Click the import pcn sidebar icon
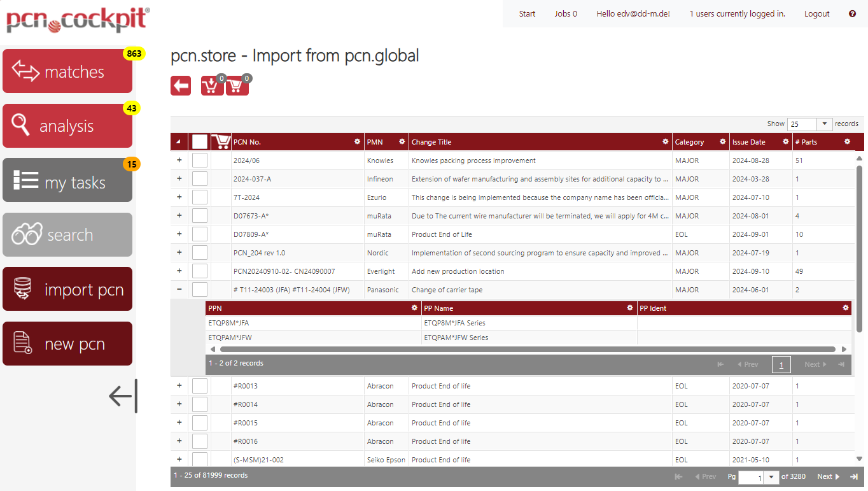868x491 pixels. [x=67, y=288]
